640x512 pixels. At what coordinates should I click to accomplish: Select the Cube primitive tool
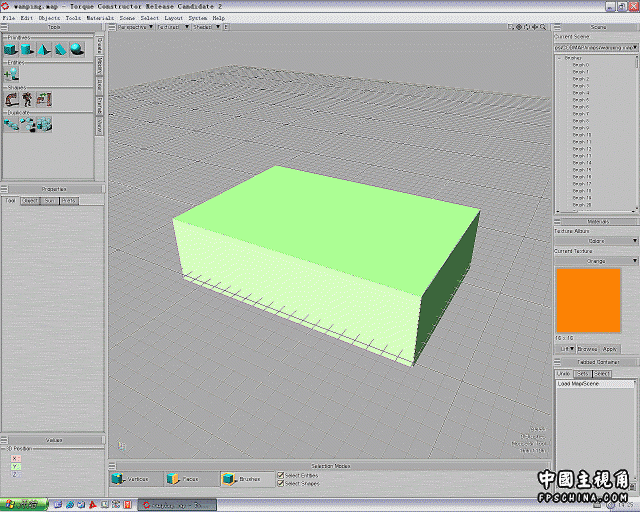coord(12,49)
